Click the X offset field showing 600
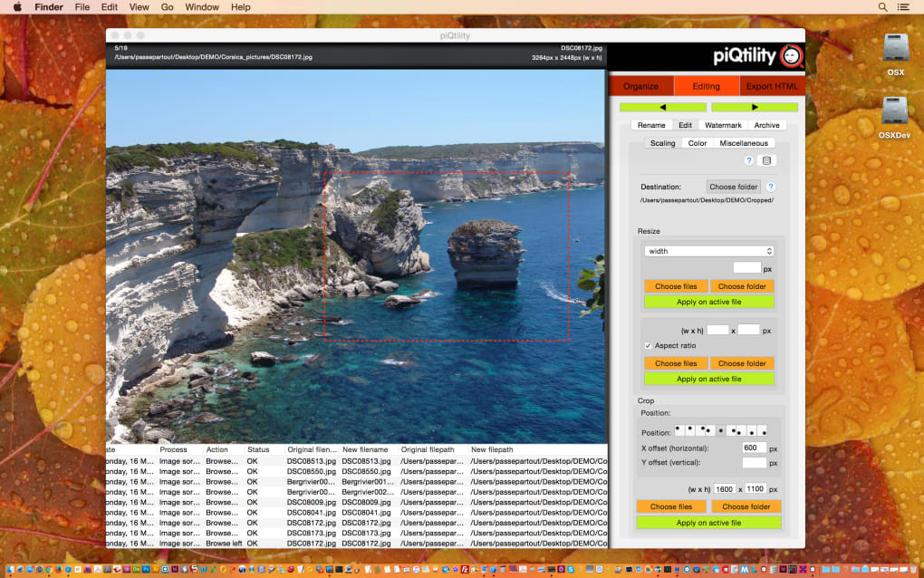This screenshot has height=578, width=924. 755,448
